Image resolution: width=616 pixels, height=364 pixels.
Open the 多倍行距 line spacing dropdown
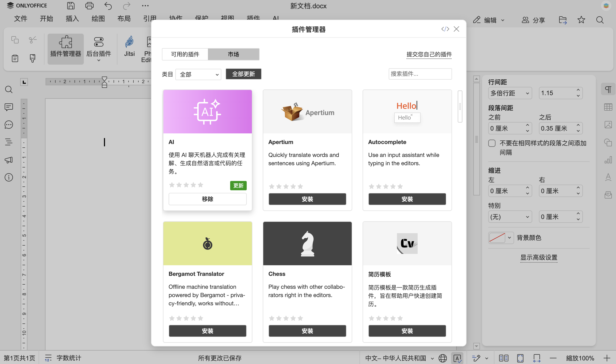(510, 93)
